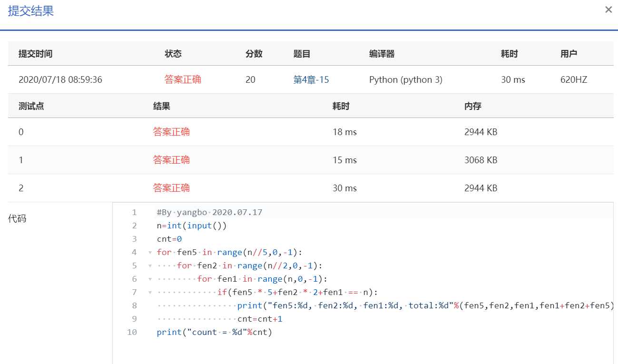
Task: Click the 答案正确 result for test point 2
Action: 171,188
